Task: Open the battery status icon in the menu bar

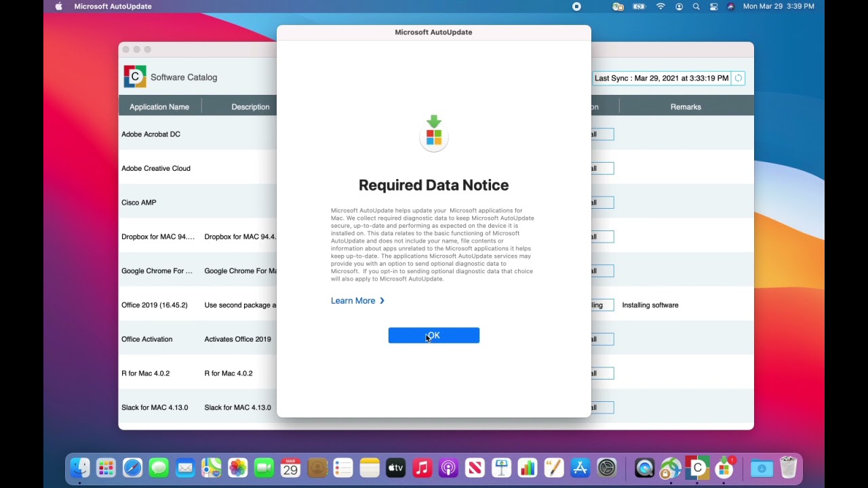Action: pos(639,6)
